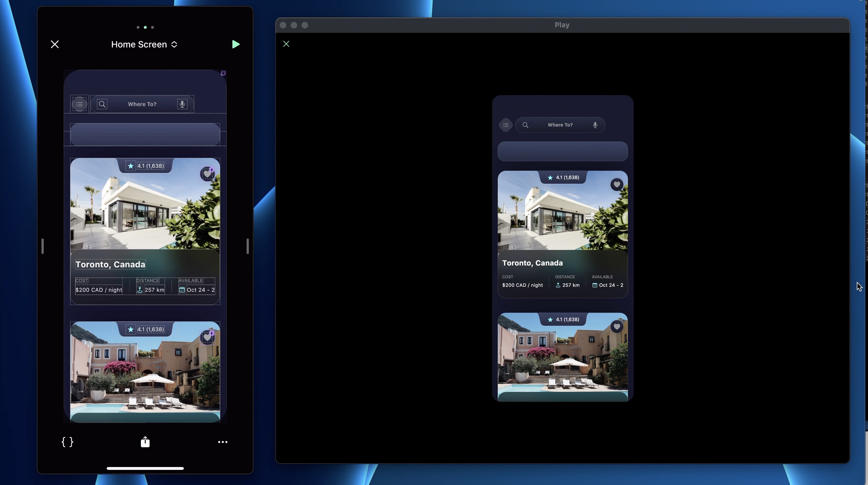
Task: Activate the microphone icon in the Where To field
Action: [x=182, y=104]
